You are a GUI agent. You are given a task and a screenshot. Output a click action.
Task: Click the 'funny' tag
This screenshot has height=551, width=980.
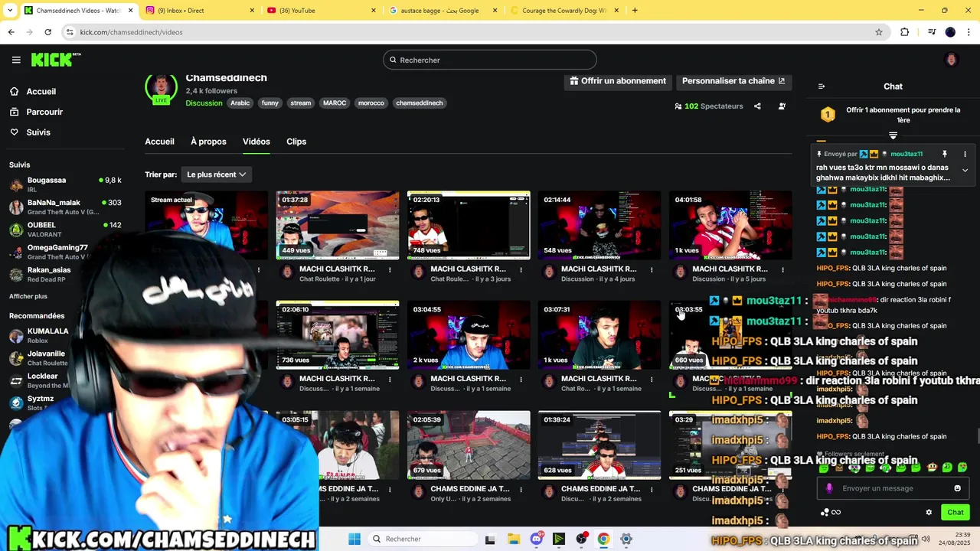(270, 103)
